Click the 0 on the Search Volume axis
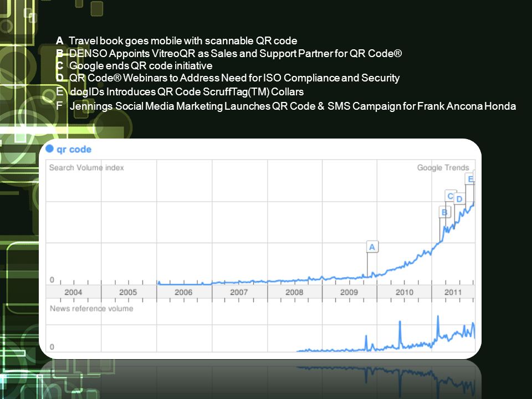Image resolution: width=532 pixels, height=399 pixels. (x=52, y=280)
